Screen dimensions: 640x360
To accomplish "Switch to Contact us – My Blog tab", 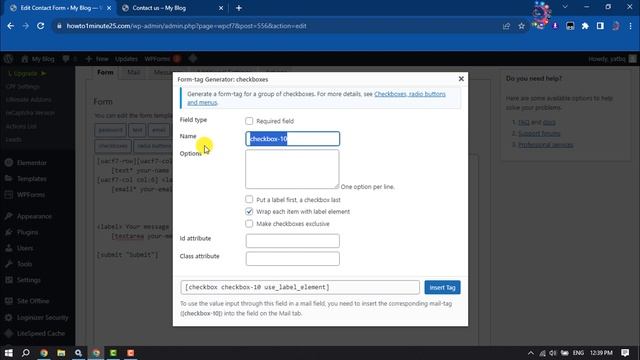I will pos(159,8).
